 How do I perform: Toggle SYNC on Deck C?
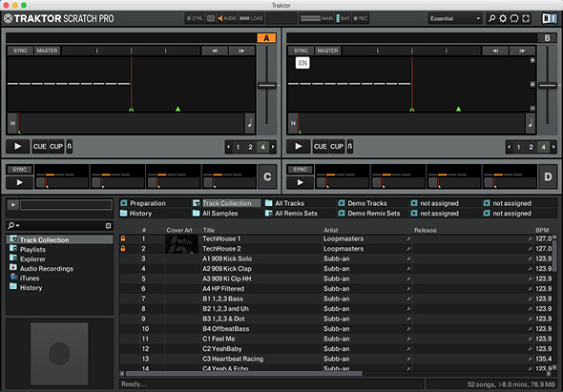[x=20, y=170]
